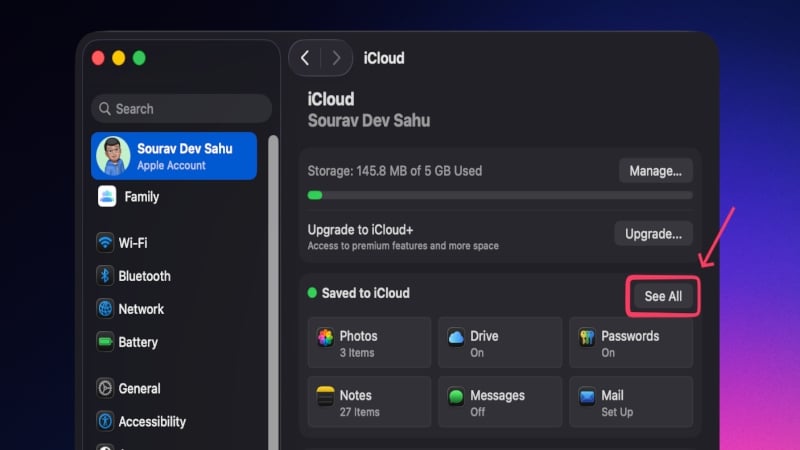
Task: Zoom the window with the green button
Action: pyautogui.click(x=139, y=58)
